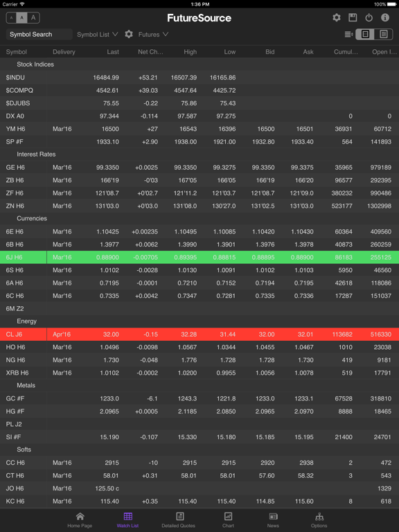Select the Stock Indices group header
399x532 pixels.
[35, 64]
